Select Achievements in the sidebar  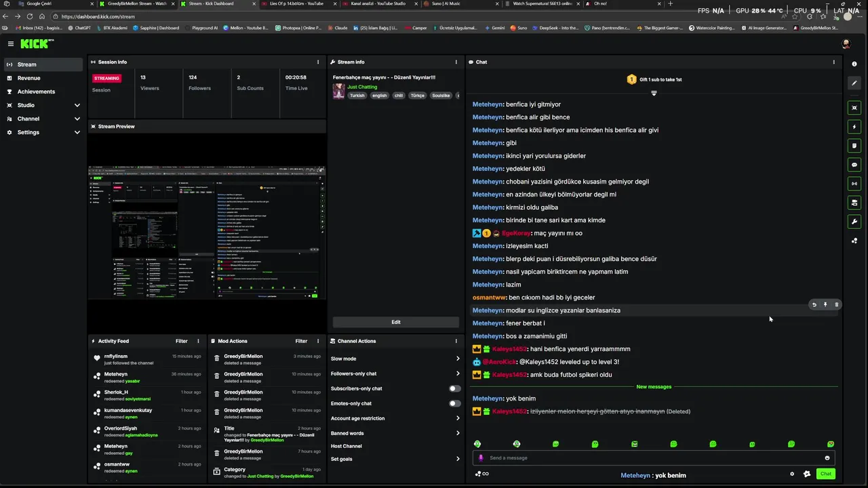tap(43, 91)
